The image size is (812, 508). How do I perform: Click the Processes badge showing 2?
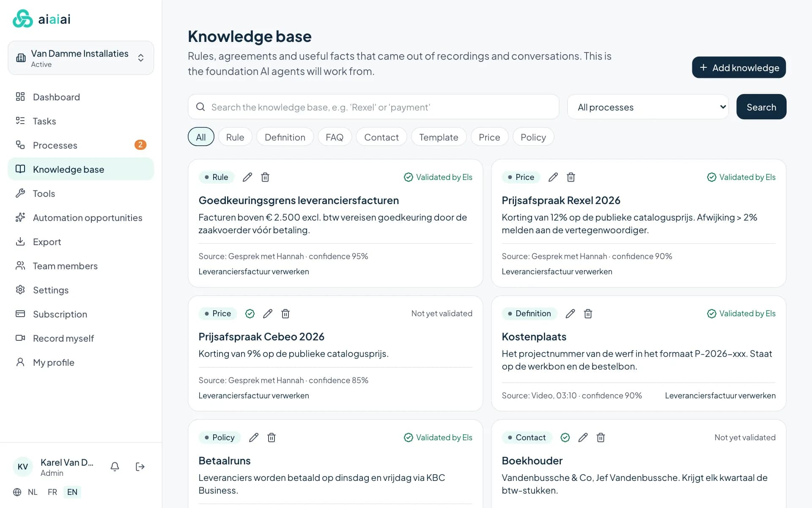(140, 145)
